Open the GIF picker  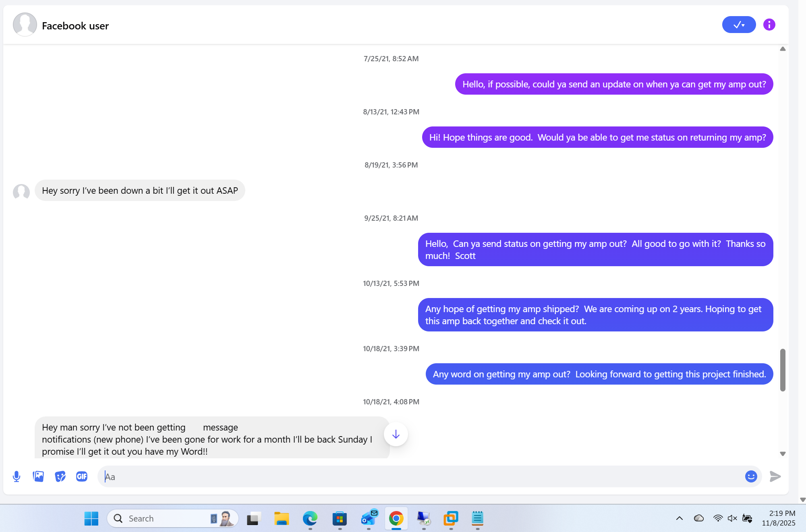pyautogui.click(x=82, y=476)
